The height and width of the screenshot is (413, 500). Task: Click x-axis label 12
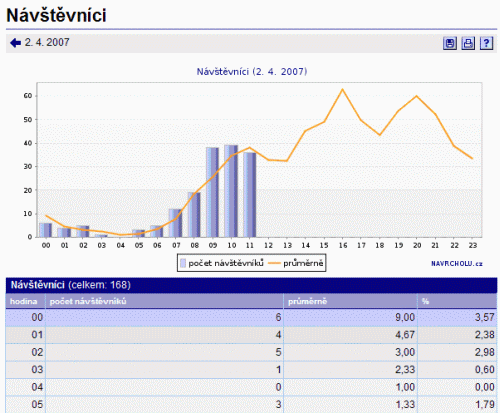coord(268,246)
